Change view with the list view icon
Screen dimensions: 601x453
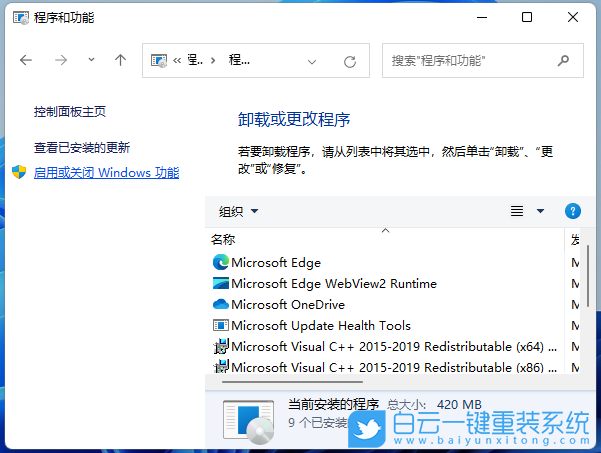(517, 211)
